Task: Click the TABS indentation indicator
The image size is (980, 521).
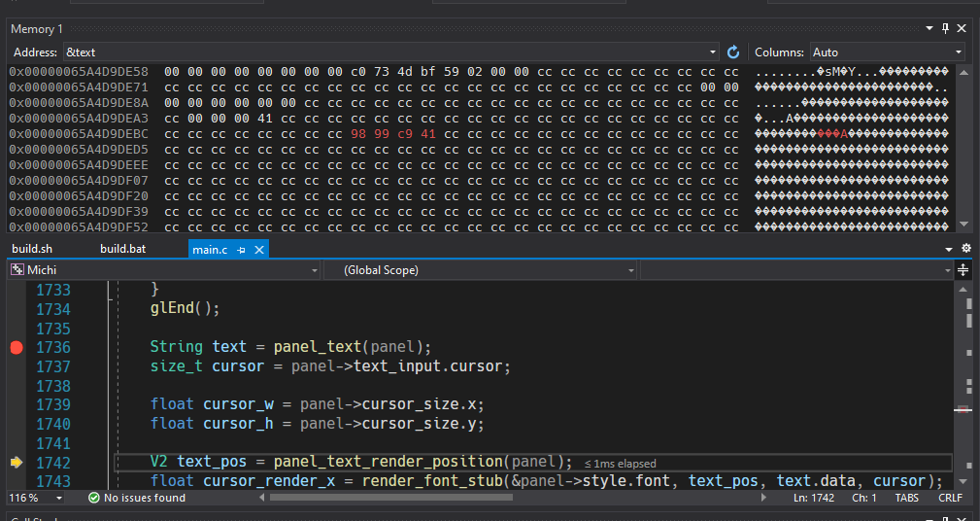Action: click(x=907, y=498)
